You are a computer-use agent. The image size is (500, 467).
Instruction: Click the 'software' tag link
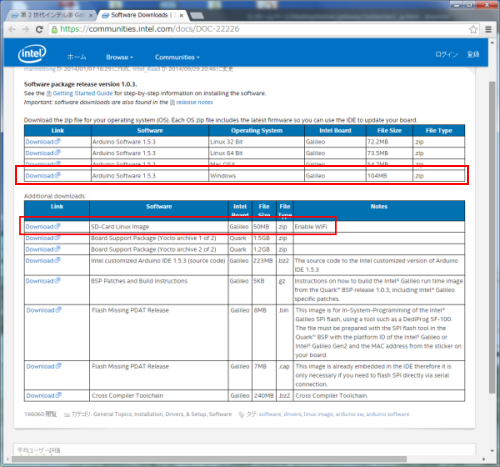(x=270, y=414)
